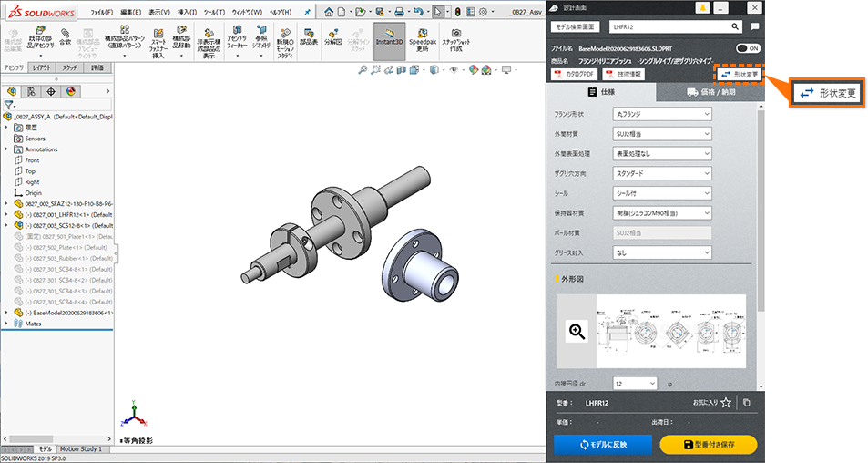Click the 型番付き保存 button
The height and width of the screenshot is (463, 868).
pos(708,445)
